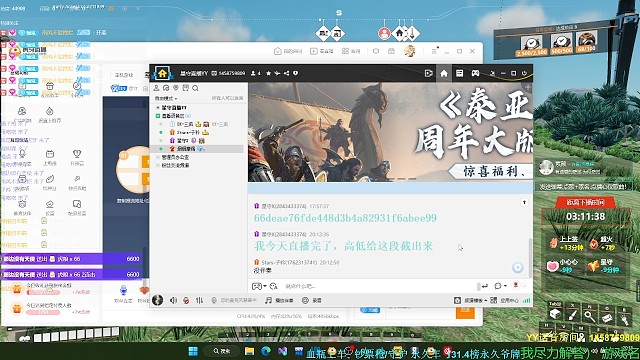This screenshot has height=360, width=640.
Task: Click the red person icon on game compass
Action: point(384,33)
